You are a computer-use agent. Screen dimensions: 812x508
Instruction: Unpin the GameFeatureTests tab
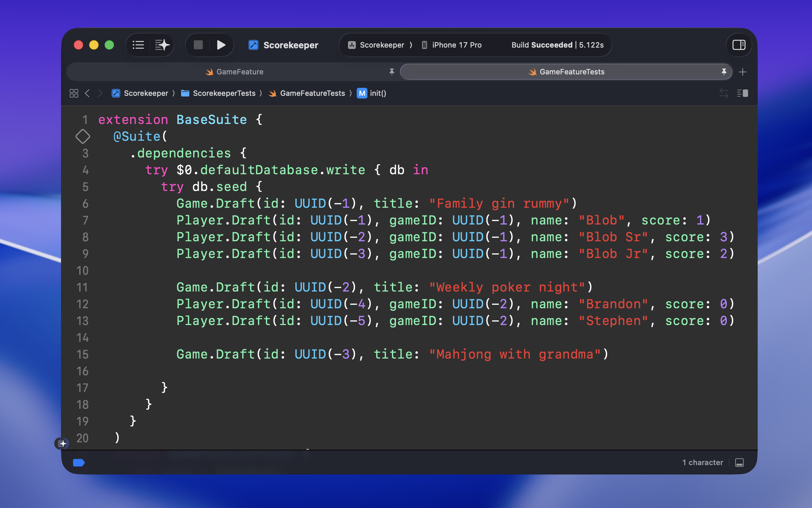723,72
